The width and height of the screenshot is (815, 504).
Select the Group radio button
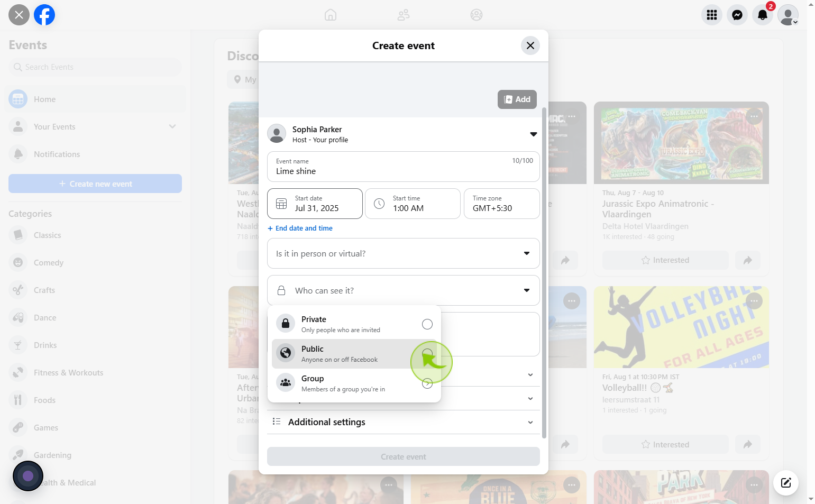coord(427,383)
